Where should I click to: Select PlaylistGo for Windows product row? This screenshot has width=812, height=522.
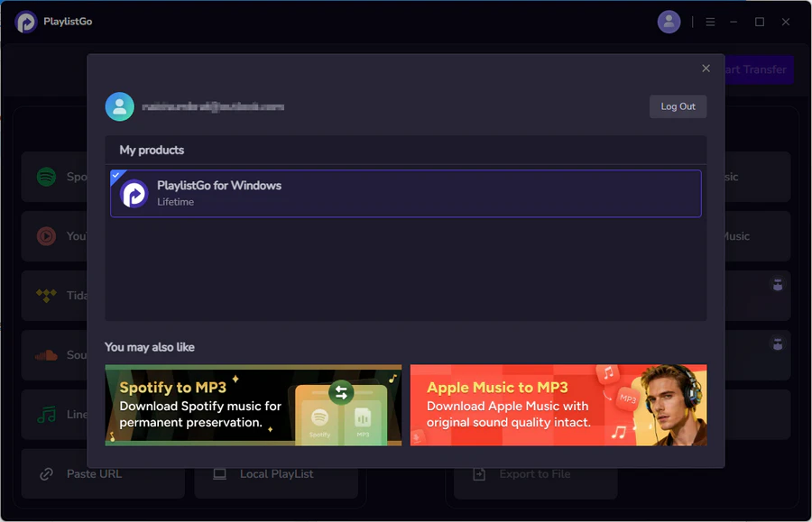coord(405,194)
